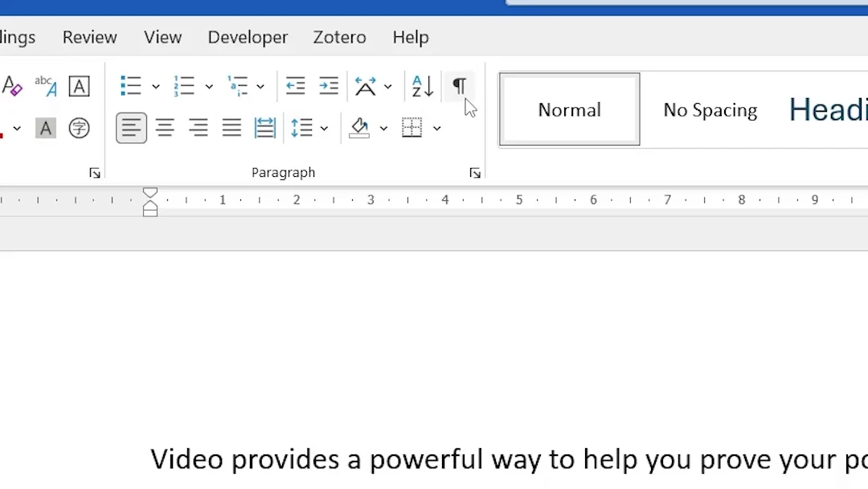
Task: Click the Character Border icon
Action: (79, 86)
